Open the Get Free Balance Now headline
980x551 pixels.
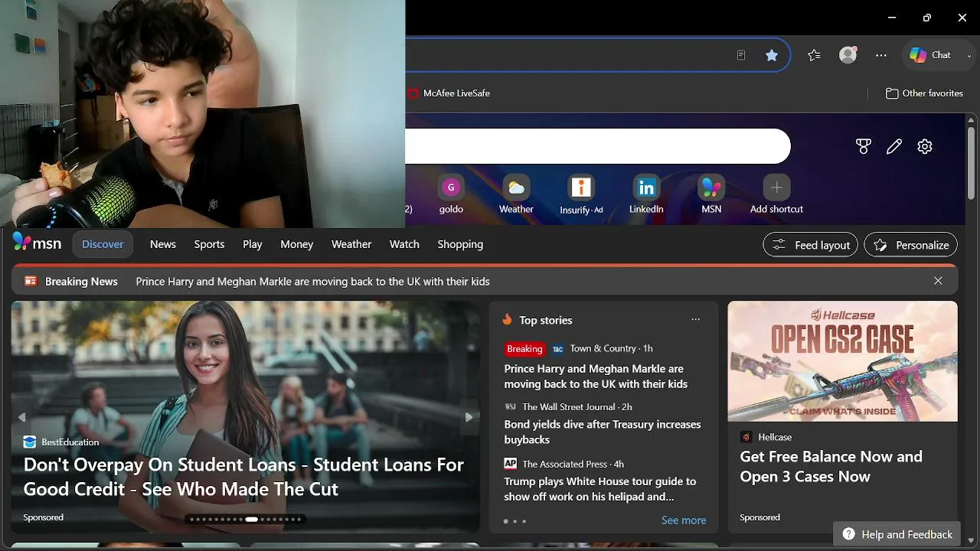click(831, 467)
